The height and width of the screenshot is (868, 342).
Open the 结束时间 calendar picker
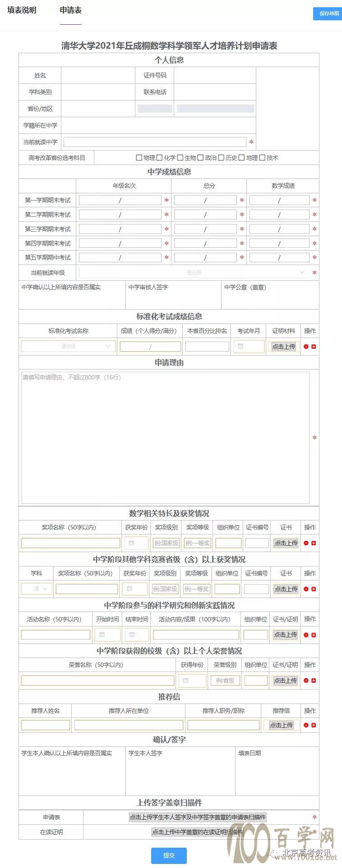click(x=137, y=635)
